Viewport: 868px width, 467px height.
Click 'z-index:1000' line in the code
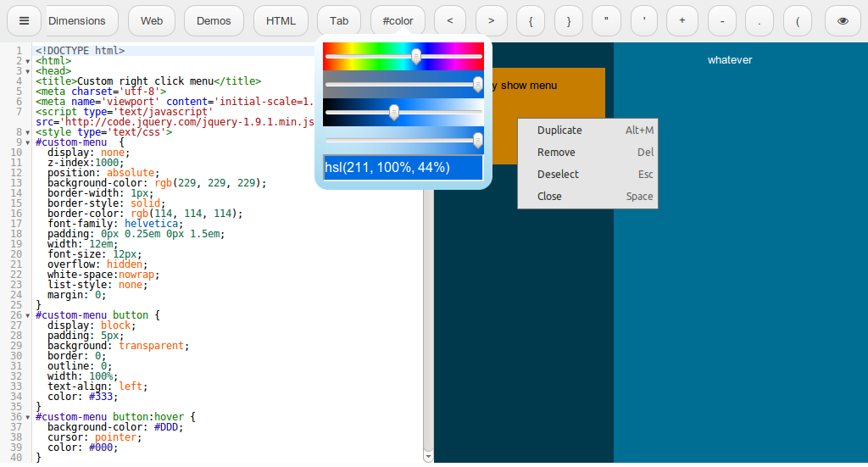[86, 162]
